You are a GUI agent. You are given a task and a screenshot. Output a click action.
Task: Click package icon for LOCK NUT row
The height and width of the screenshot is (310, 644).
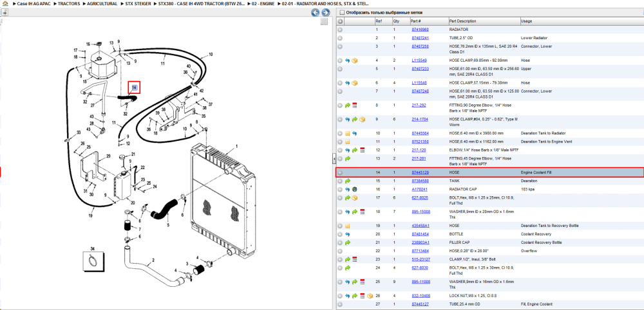pyautogui.click(x=370, y=295)
